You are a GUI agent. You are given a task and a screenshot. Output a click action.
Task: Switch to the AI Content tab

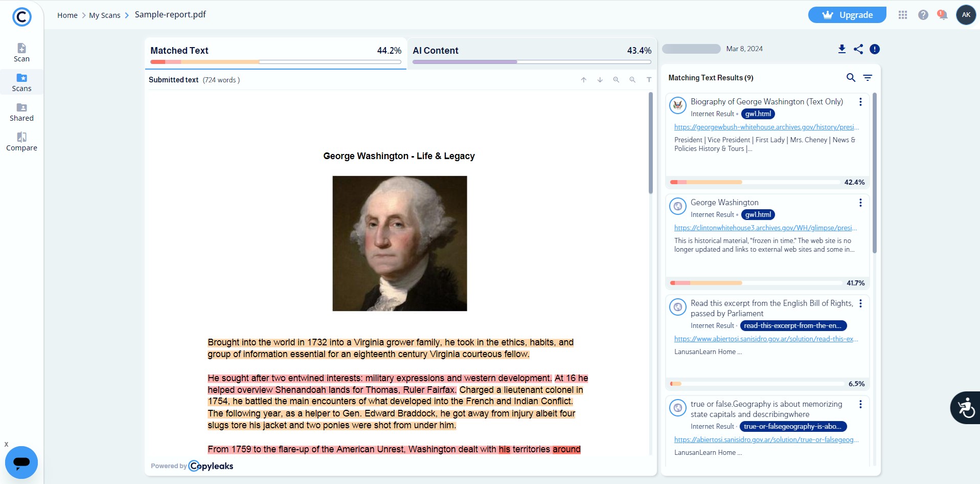(x=532, y=53)
